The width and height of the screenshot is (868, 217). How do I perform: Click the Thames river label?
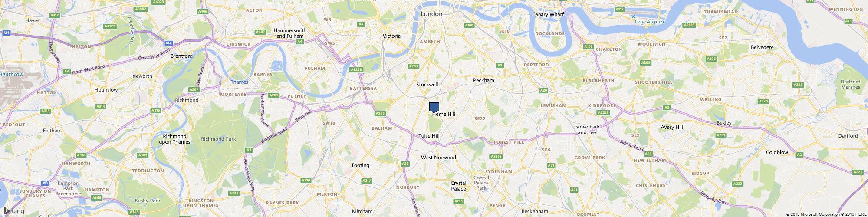coord(239,82)
